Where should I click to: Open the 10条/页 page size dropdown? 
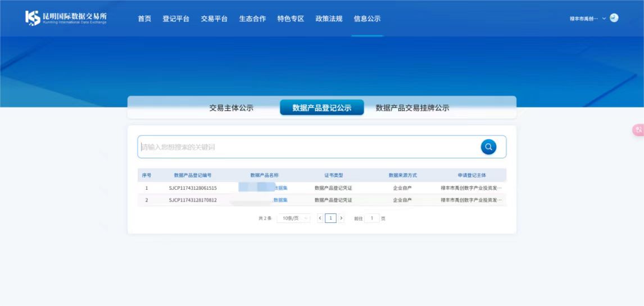[x=293, y=218]
